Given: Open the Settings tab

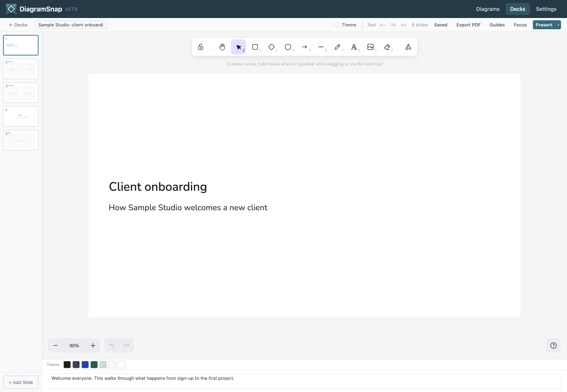Looking at the screenshot, I should 546,9.
